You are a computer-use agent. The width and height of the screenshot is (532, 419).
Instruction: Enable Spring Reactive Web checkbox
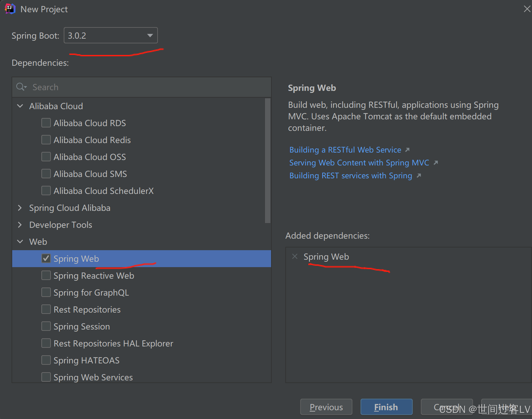[x=46, y=275]
